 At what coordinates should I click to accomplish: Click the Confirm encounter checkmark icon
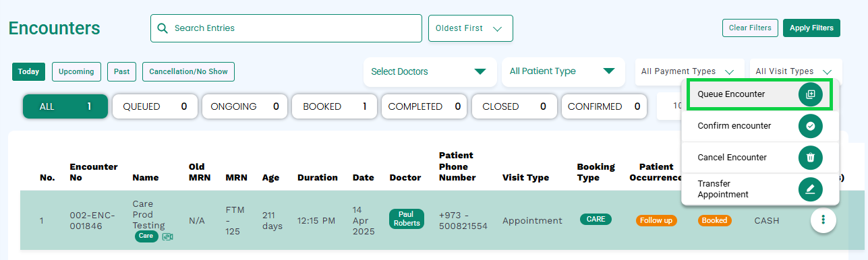pyautogui.click(x=811, y=126)
